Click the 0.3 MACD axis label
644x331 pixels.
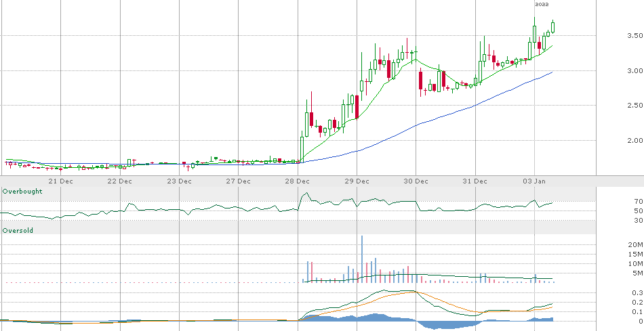pyautogui.click(x=638, y=293)
